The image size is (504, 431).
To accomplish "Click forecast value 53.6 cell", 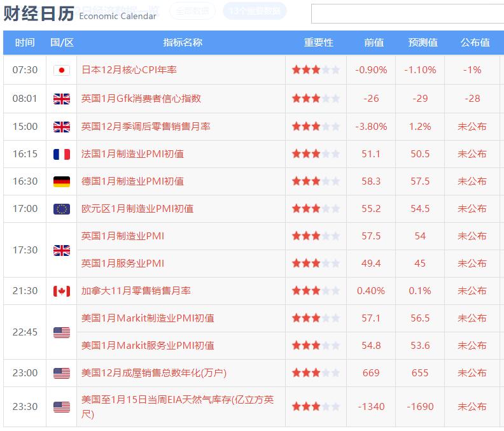I will pos(420,346).
